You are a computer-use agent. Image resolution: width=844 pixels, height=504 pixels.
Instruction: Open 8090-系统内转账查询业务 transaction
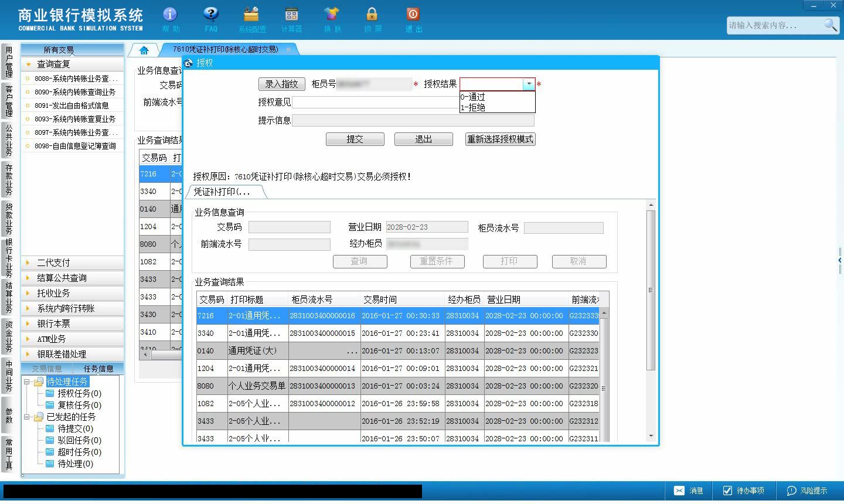(73, 92)
